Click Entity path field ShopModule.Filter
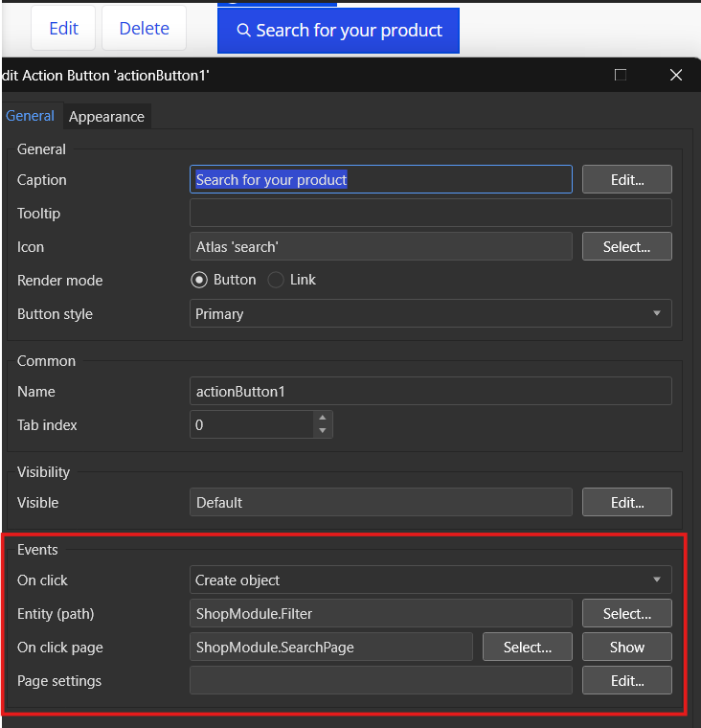The image size is (701, 728). coord(381,613)
